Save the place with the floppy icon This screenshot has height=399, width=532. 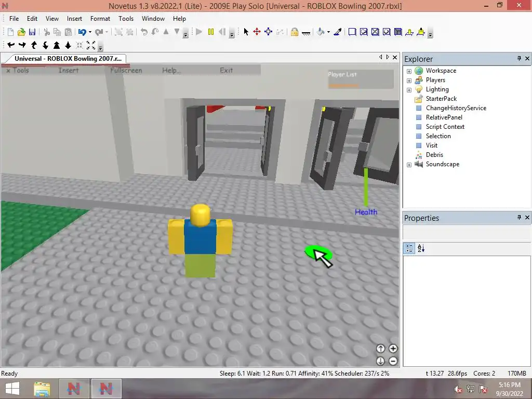click(32, 32)
